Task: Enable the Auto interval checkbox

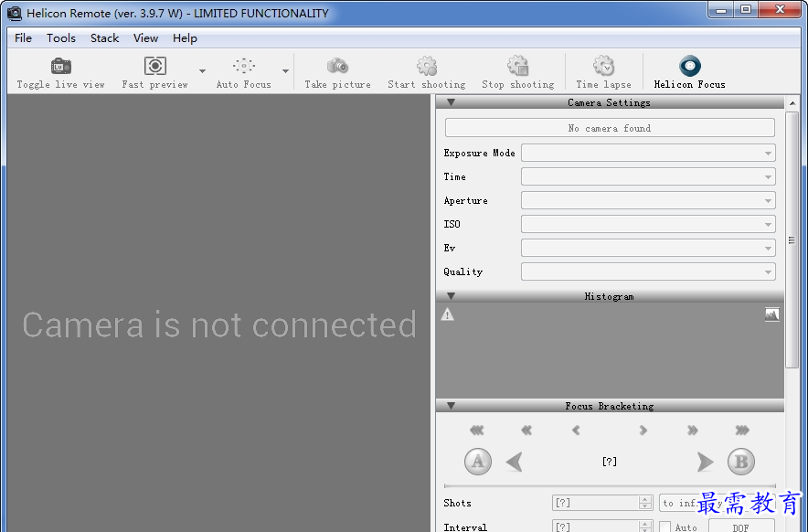Action: coord(665,527)
